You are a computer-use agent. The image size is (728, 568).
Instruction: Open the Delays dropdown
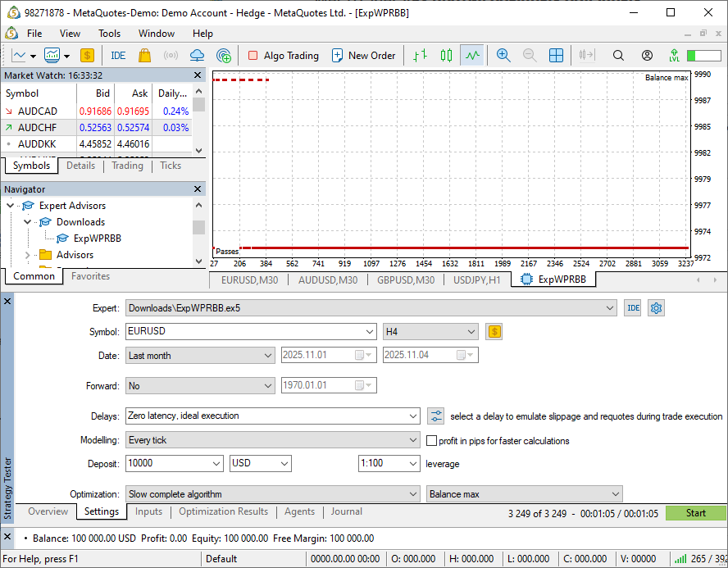[412, 416]
